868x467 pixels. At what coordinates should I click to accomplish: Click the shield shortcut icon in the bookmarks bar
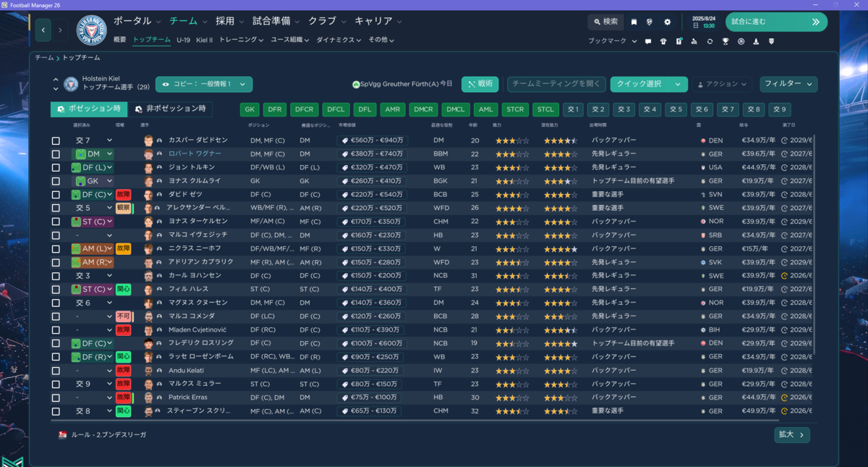pyautogui.click(x=771, y=41)
